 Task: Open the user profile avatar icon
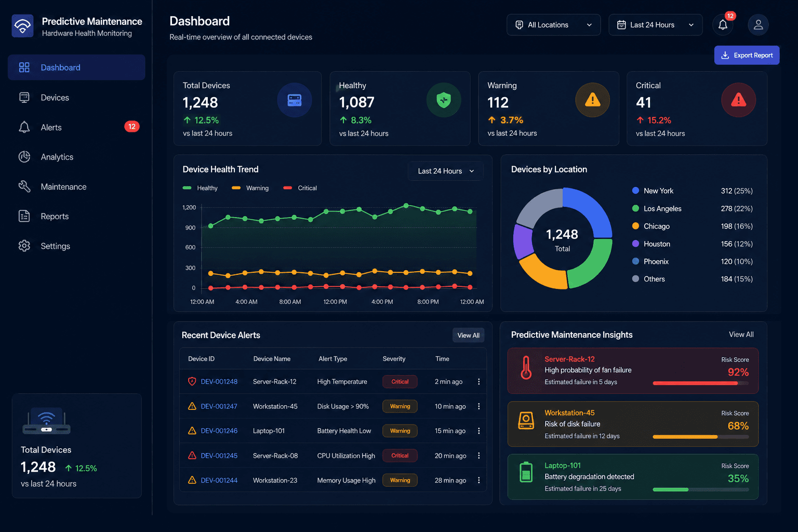tap(758, 25)
